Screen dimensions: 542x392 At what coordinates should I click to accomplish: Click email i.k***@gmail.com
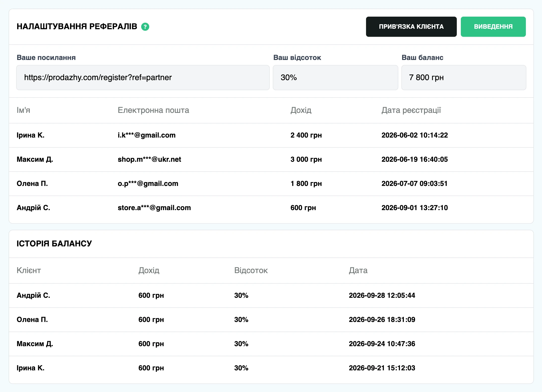tap(146, 135)
